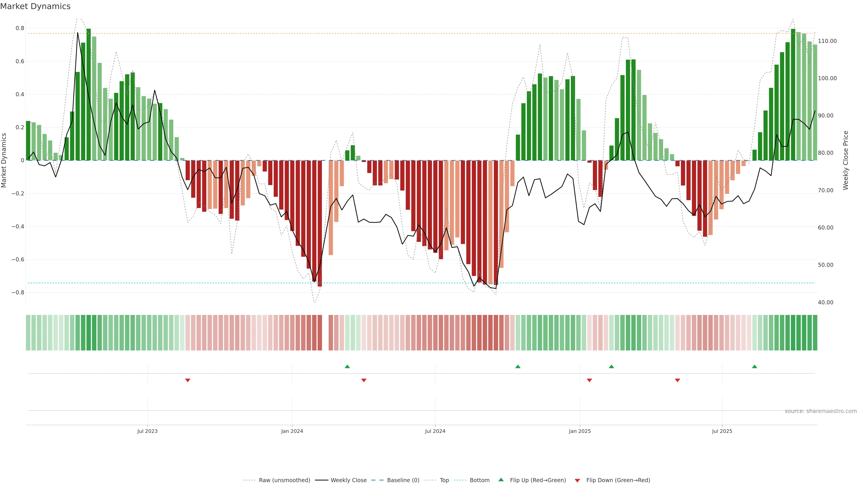Click the green flip-up marker after Jul 2025
Viewport: 868px width, 488px height.
(x=755, y=366)
